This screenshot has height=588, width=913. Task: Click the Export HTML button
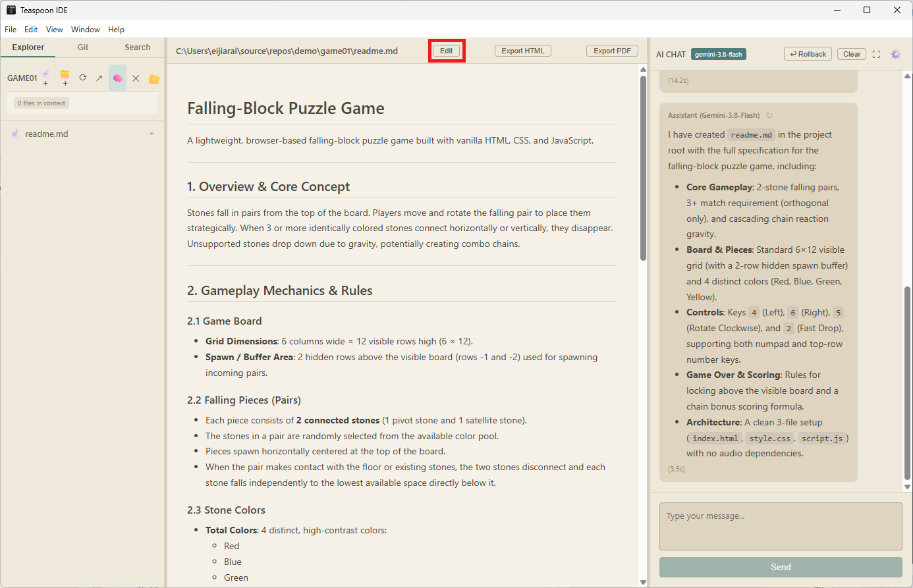click(523, 51)
